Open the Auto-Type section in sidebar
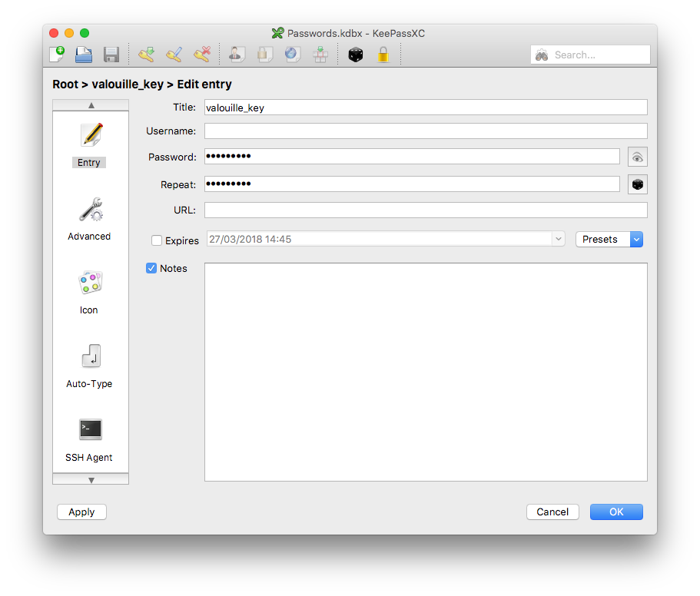Image resolution: width=700 pixels, height=596 pixels. coord(89,366)
